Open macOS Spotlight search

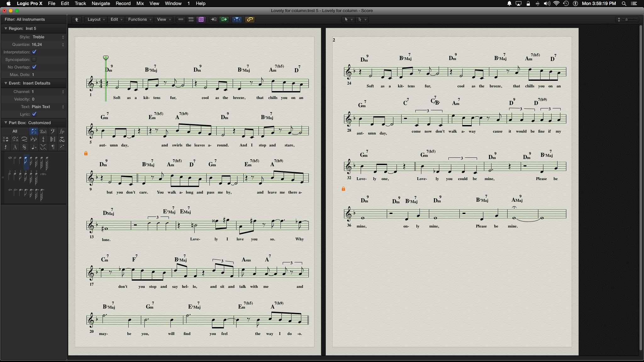[624, 3]
